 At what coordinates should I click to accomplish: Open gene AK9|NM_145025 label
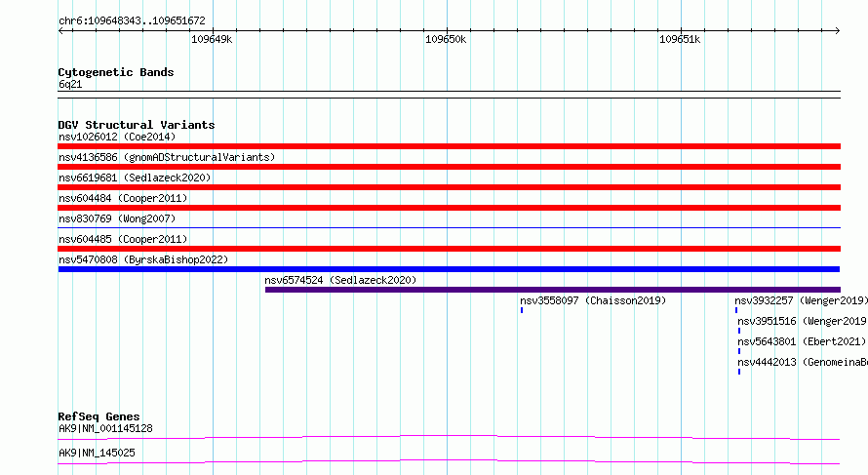(x=97, y=453)
